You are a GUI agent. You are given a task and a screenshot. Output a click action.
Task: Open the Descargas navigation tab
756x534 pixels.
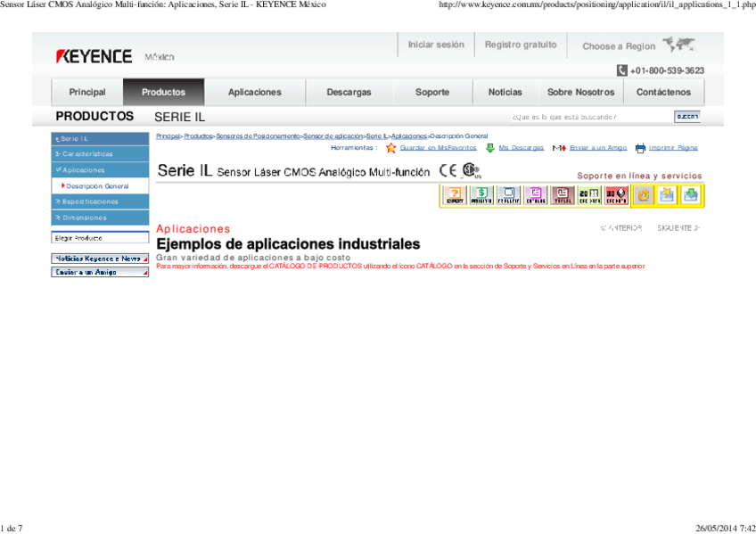pyautogui.click(x=349, y=92)
